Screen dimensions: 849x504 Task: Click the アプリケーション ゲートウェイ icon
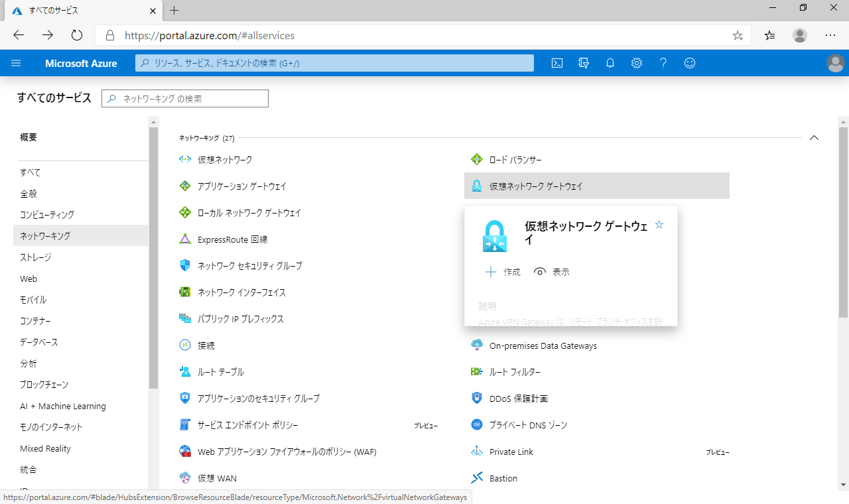click(185, 186)
